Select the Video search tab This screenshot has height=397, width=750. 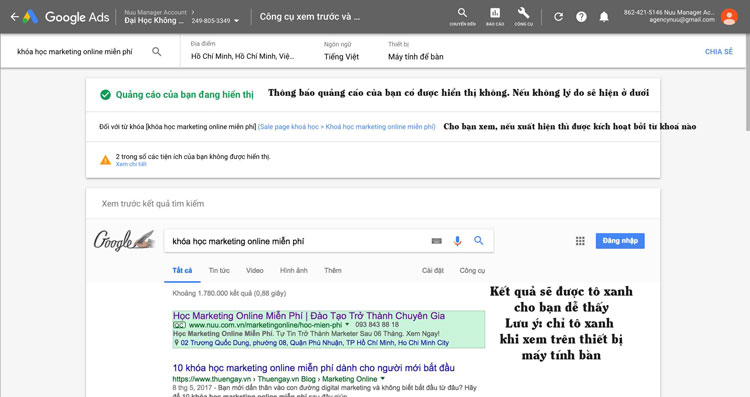coord(254,271)
